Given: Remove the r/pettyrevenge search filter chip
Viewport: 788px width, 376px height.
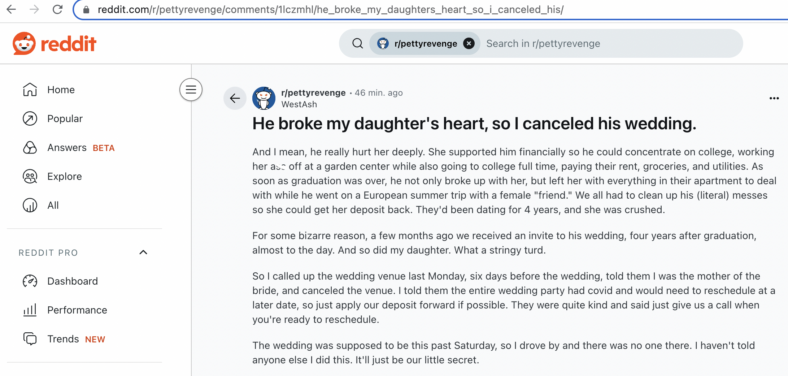Looking at the screenshot, I should (x=468, y=44).
